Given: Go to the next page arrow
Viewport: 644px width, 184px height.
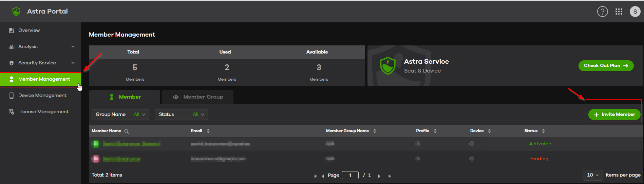Looking at the screenshot, I should pyautogui.click(x=379, y=176).
